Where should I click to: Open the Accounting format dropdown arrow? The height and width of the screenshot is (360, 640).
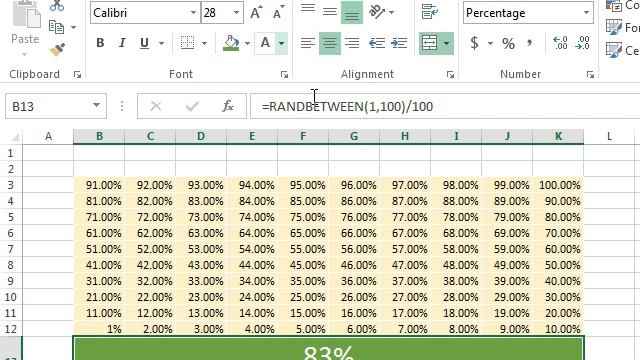(x=490, y=43)
